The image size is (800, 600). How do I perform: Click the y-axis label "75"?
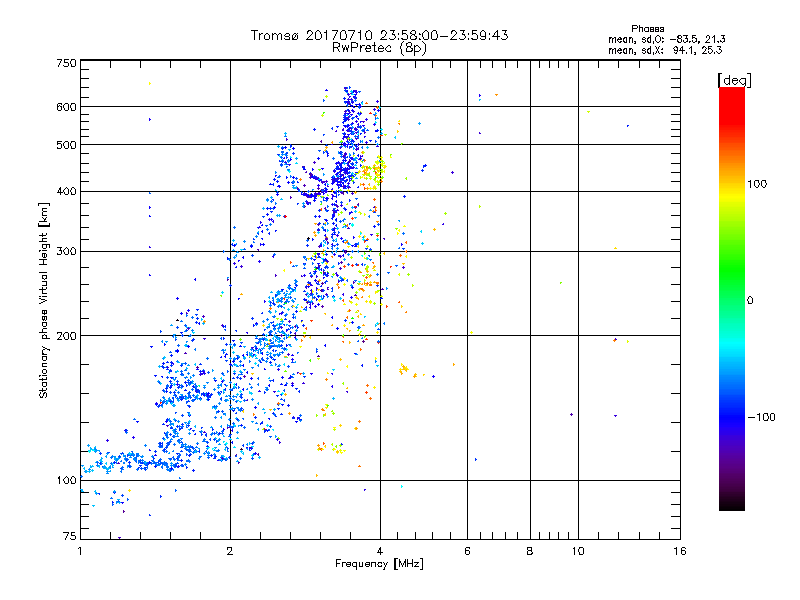pyautogui.click(x=70, y=536)
